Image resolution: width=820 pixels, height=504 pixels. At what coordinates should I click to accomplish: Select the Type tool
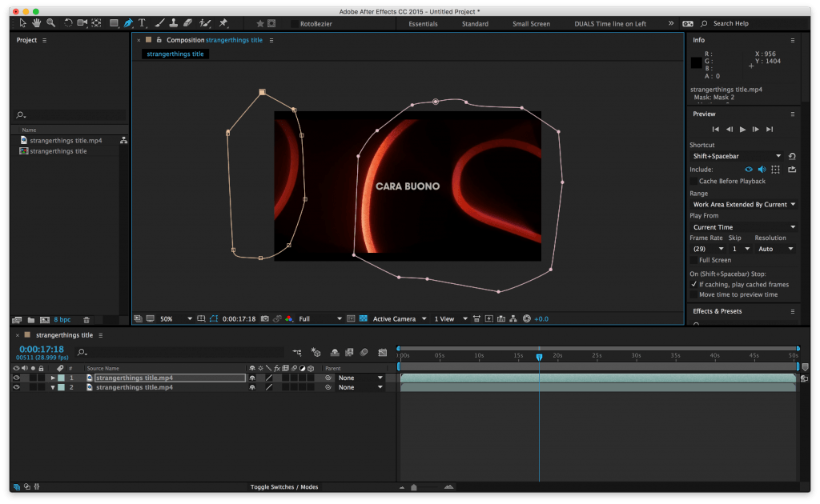click(142, 23)
